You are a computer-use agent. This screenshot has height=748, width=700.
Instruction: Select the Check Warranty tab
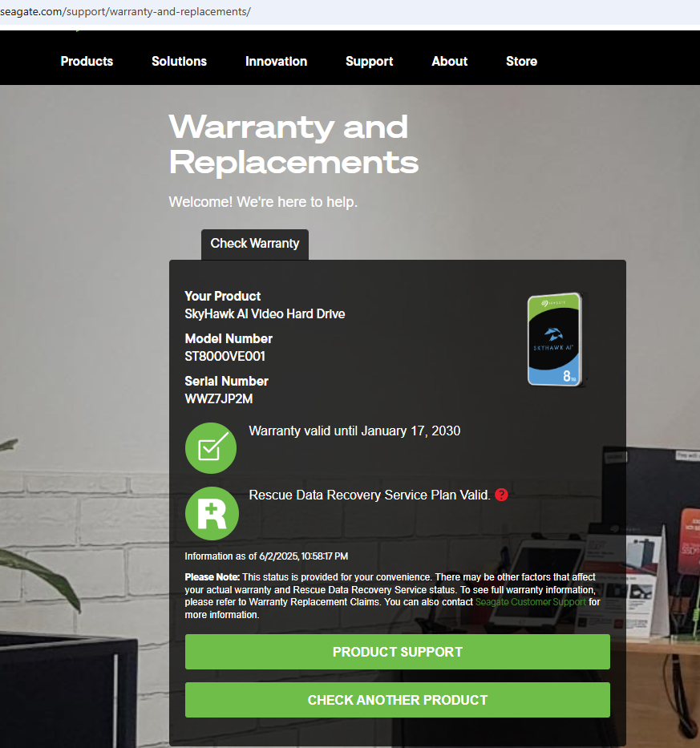pyautogui.click(x=255, y=245)
